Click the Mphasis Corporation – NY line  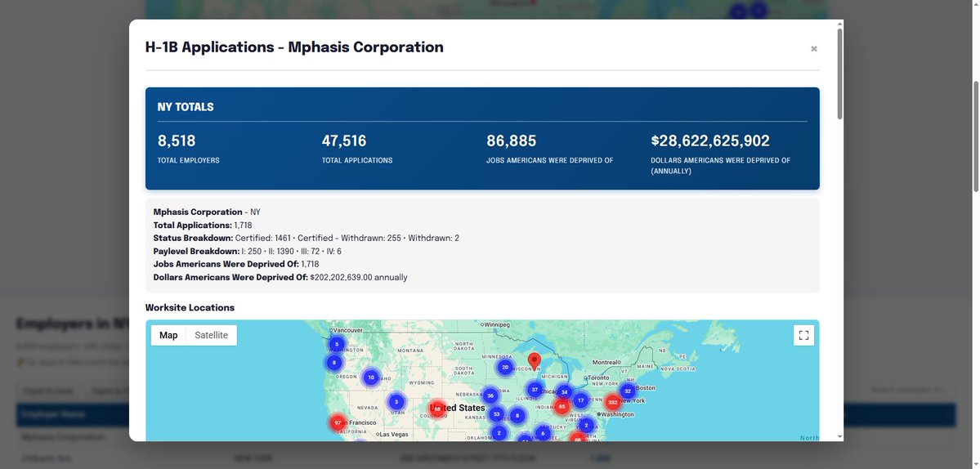(207, 212)
